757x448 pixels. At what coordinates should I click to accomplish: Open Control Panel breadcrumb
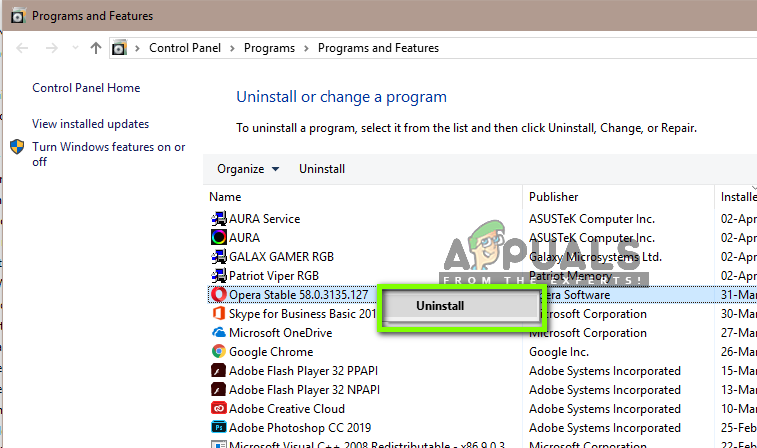(185, 48)
